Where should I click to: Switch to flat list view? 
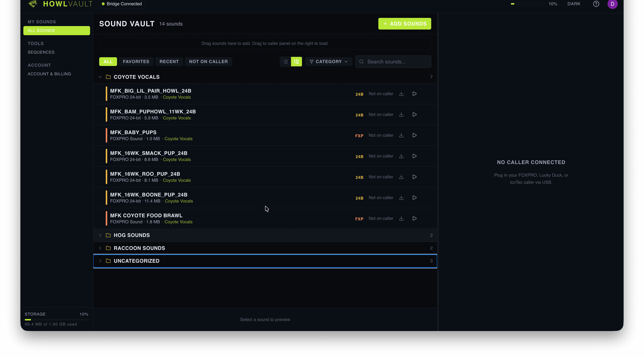285,61
